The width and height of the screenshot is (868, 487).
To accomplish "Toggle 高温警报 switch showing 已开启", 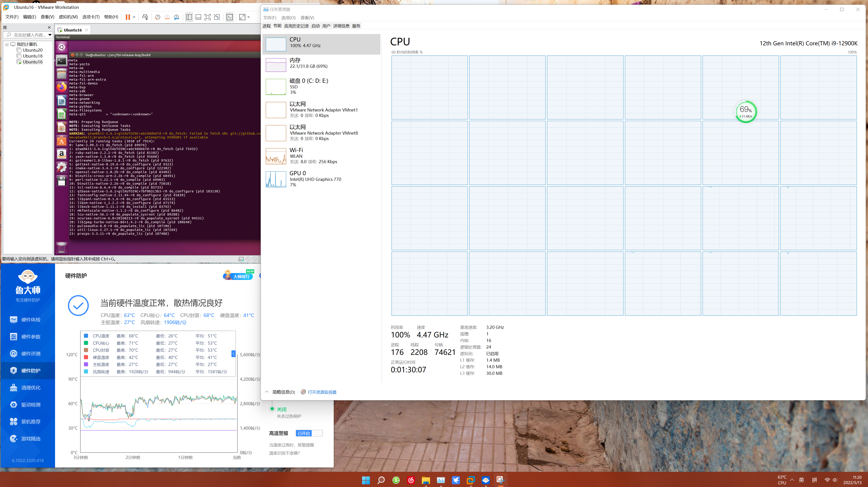I will point(309,433).
